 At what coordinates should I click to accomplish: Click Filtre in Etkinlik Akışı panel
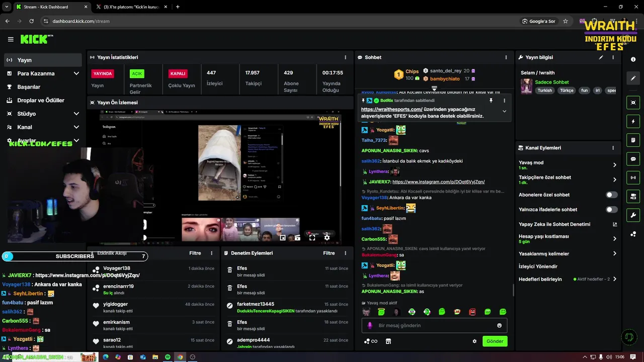pyautogui.click(x=195, y=253)
